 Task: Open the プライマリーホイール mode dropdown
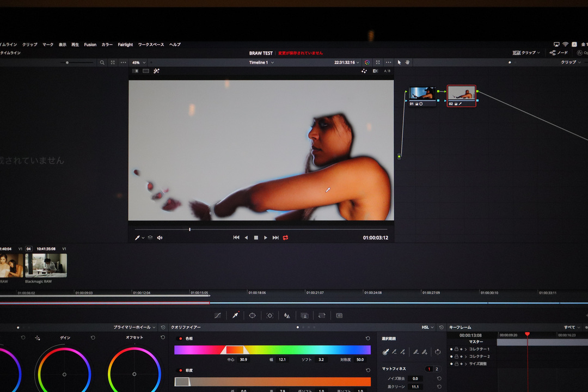[x=134, y=327]
